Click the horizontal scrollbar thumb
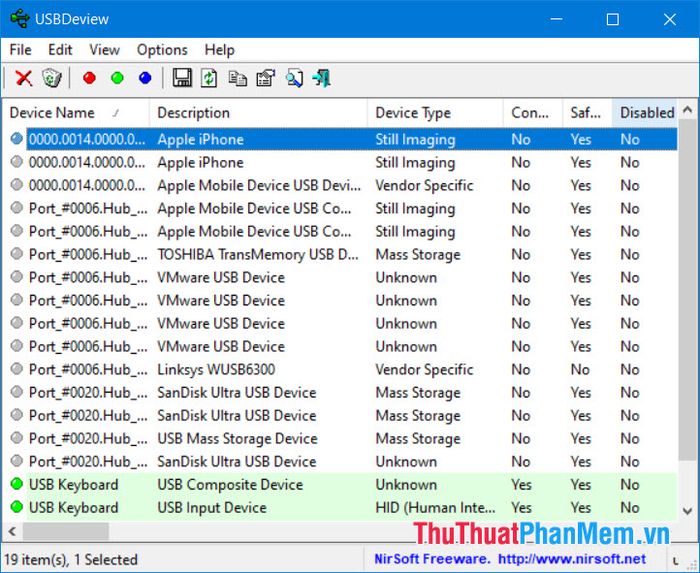This screenshot has height=573, width=700. (66, 531)
